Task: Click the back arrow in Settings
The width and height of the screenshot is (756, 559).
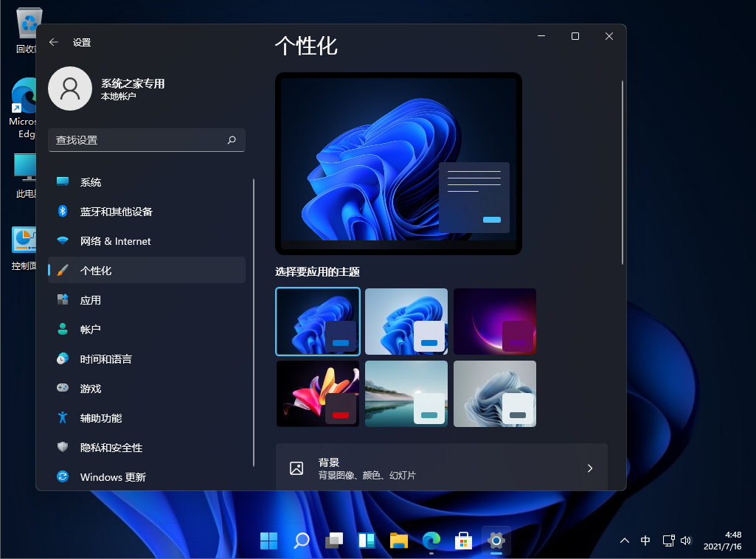Action: [x=54, y=43]
